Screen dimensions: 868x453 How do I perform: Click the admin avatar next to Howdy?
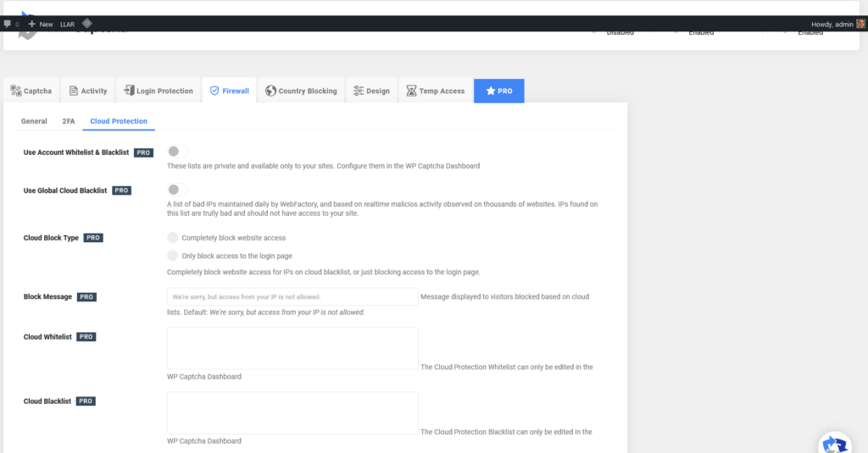coord(860,24)
